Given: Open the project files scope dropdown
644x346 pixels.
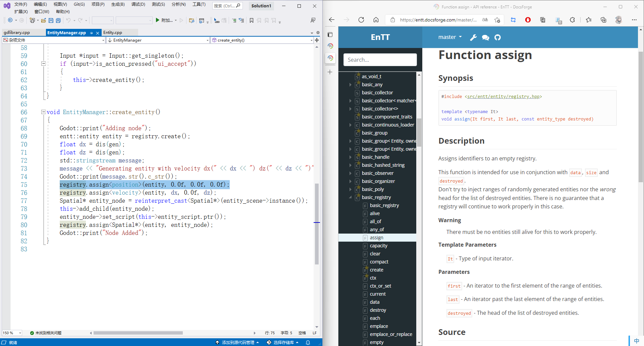Looking at the screenshot, I should 54,40.
